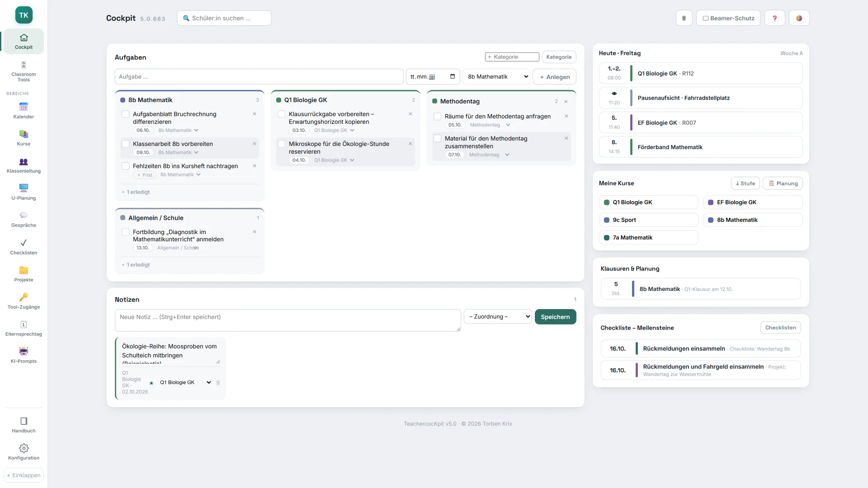The image size is (868, 488).
Task: Open the Handbuch
Action: coord(24,425)
